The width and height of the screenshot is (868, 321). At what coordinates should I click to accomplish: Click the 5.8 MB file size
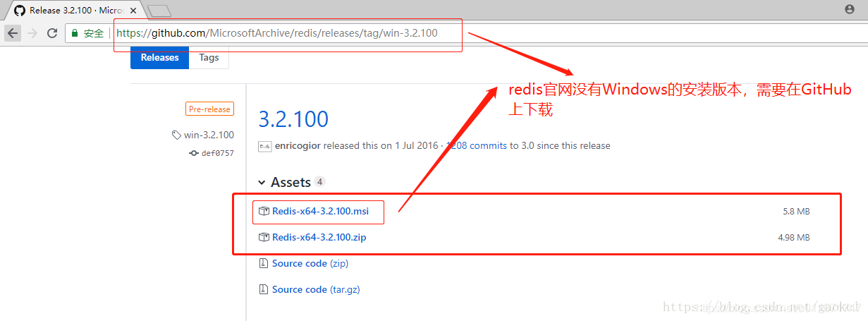pos(796,212)
